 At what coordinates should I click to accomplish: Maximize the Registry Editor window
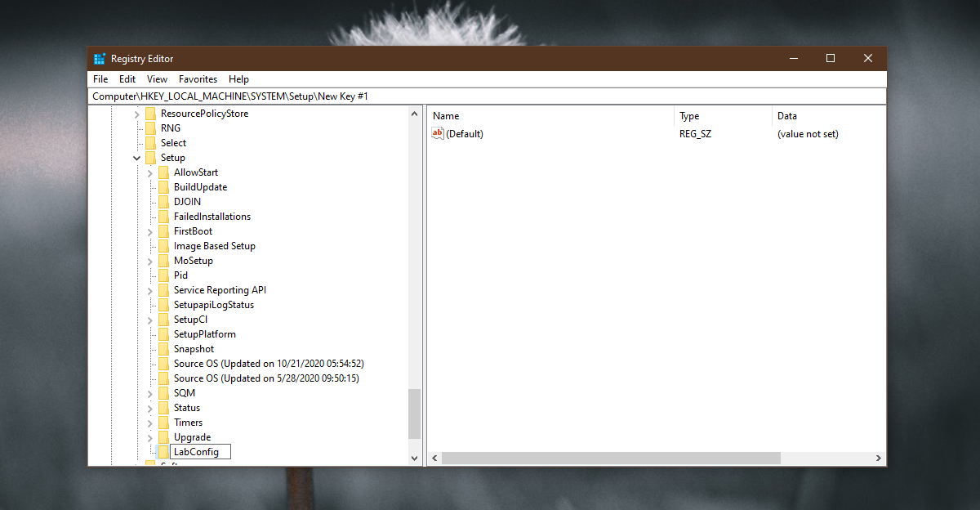click(x=831, y=59)
